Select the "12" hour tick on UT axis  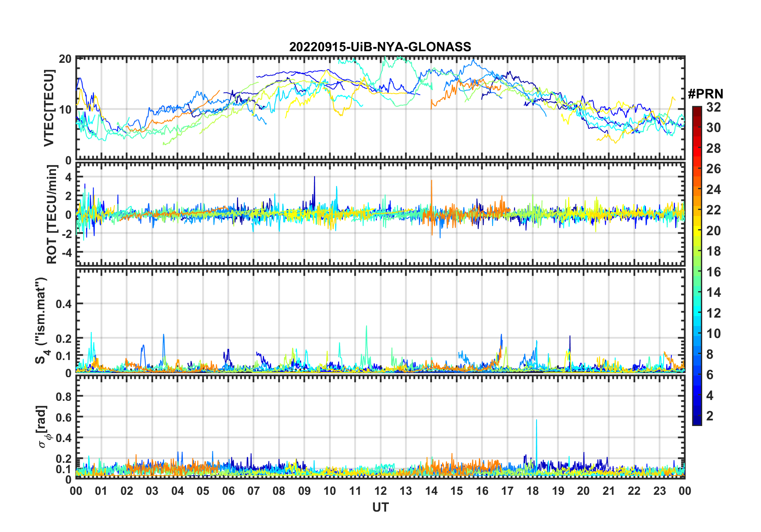tap(380, 491)
